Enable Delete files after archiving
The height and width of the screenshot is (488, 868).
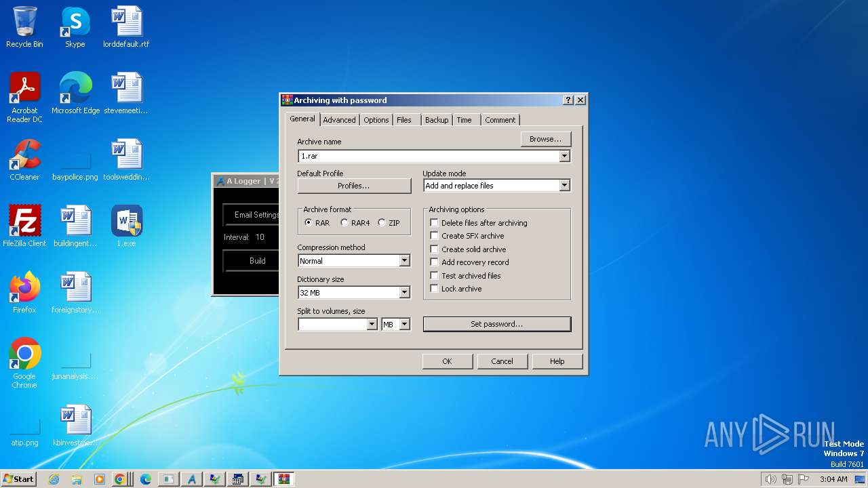pos(434,223)
